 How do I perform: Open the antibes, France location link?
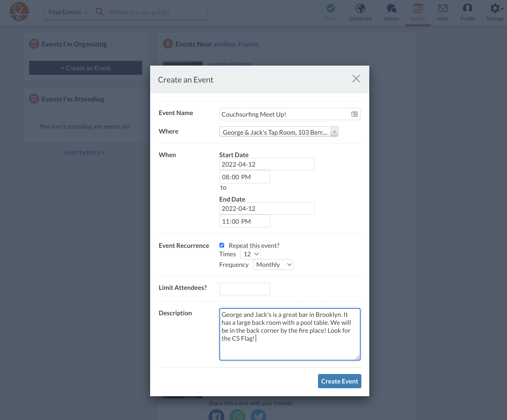point(236,44)
